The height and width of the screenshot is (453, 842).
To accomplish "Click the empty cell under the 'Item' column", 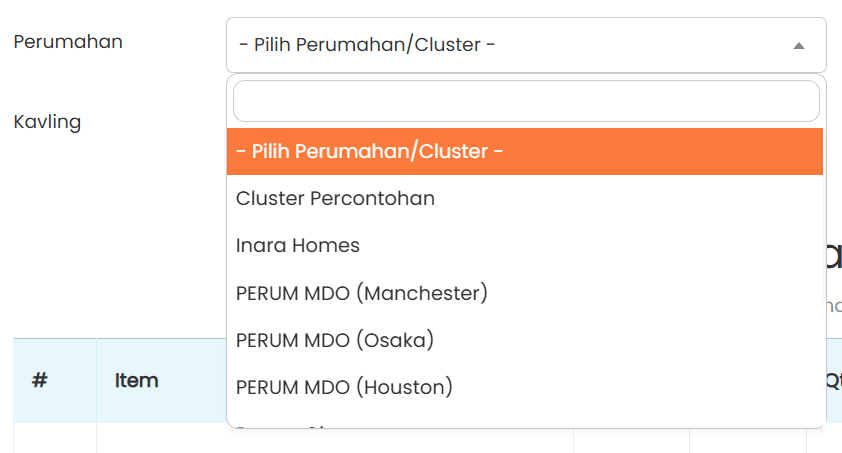I will 160,438.
